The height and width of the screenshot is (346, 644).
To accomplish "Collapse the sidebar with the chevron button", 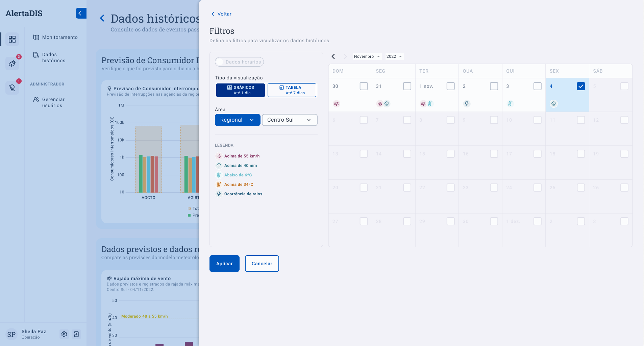I will click(x=80, y=13).
